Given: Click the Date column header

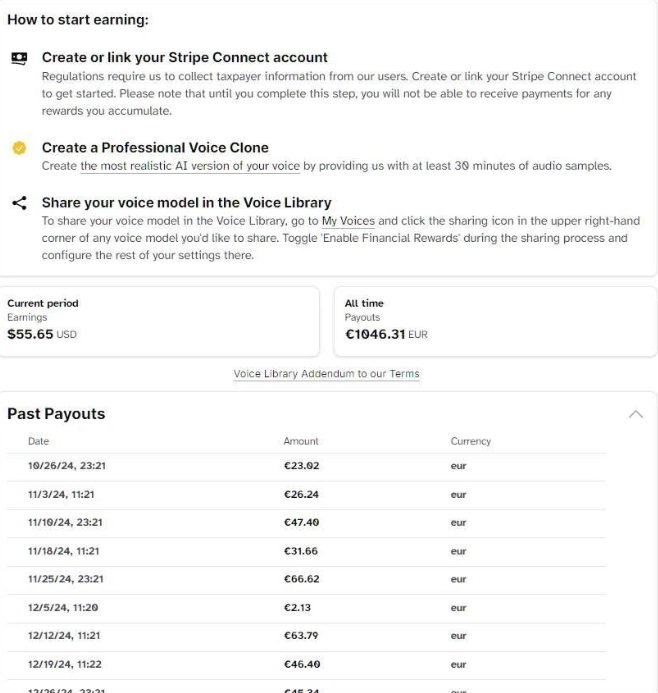Looking at the screenshot, I should pos(39,440).
